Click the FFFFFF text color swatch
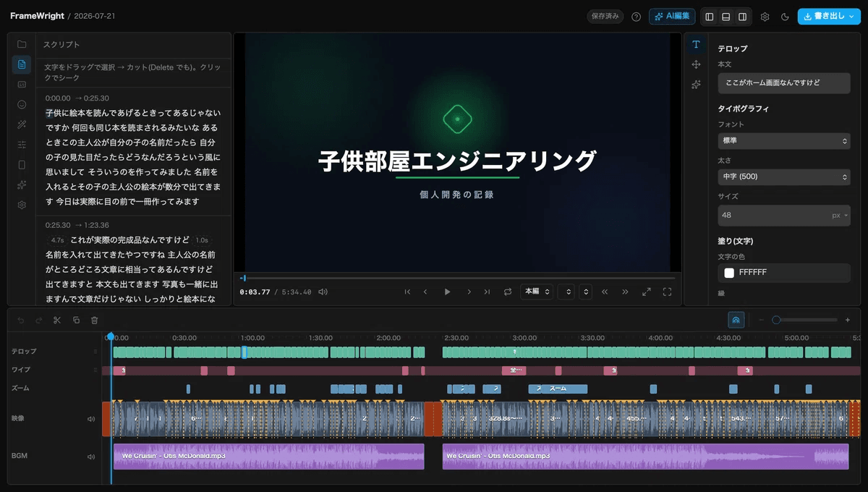Screen dimensions: 868x492 click(x=729, y=273)
